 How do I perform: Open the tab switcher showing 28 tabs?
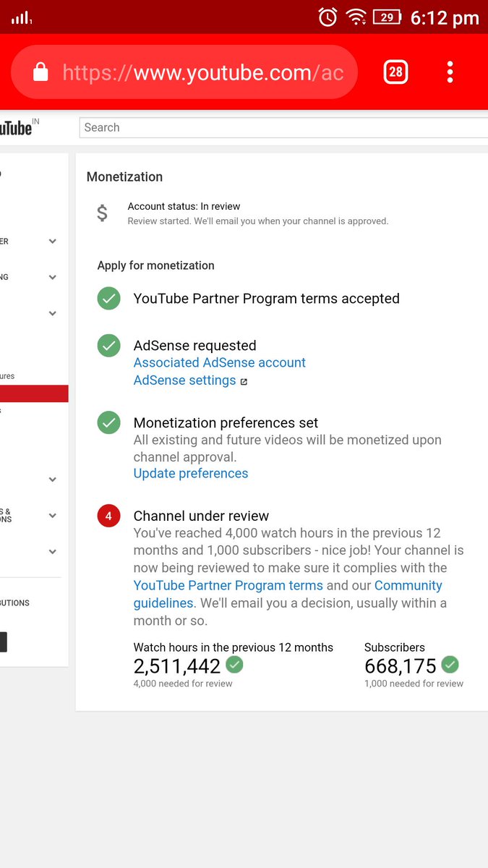[x=395, y=72]
